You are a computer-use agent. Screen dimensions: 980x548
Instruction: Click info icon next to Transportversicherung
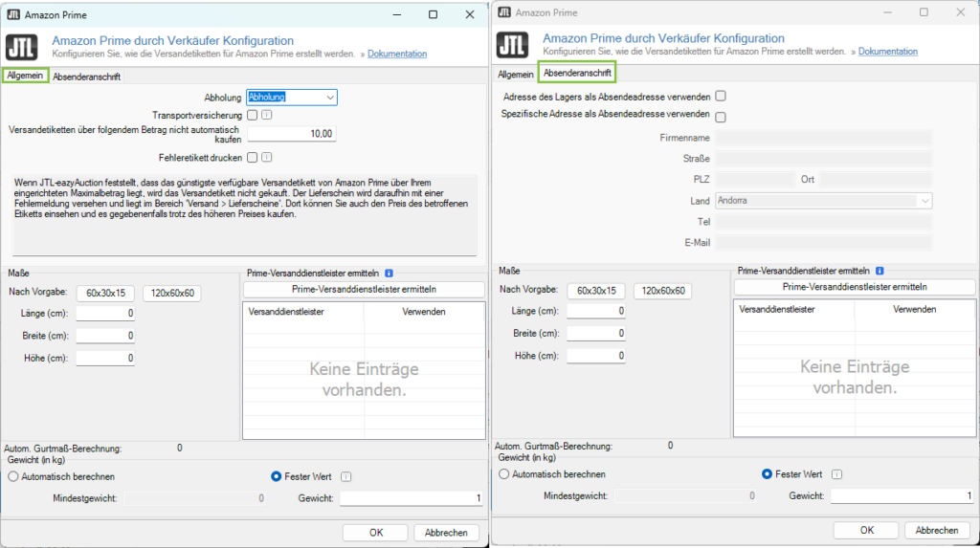tap(267, 115)
